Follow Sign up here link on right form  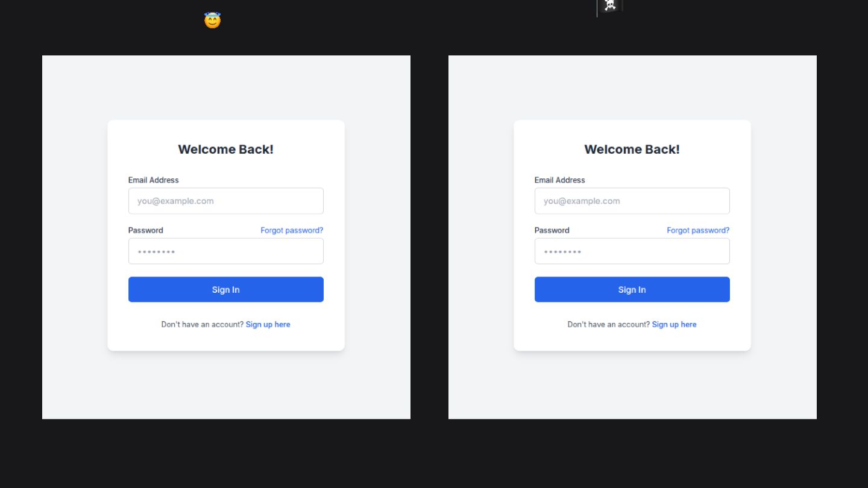674,324
